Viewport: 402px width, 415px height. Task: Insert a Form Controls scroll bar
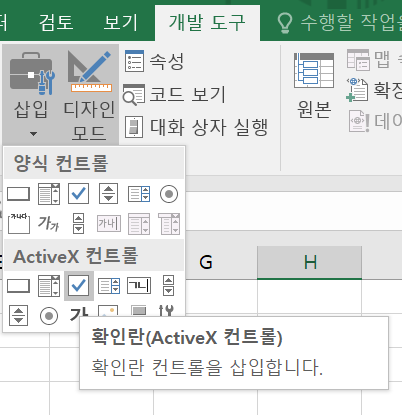(x=78, y=223)
